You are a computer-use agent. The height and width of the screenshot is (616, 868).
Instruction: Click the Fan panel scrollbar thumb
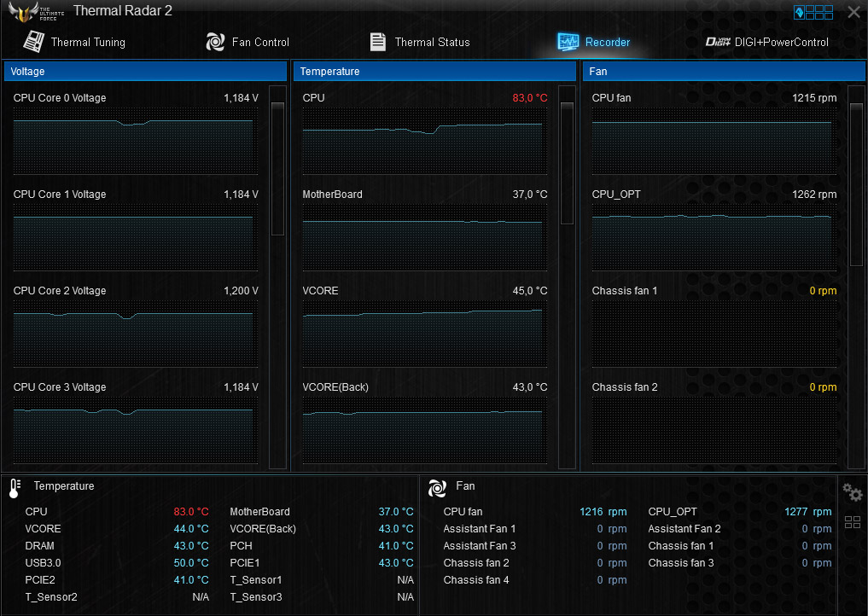point(856,184)
